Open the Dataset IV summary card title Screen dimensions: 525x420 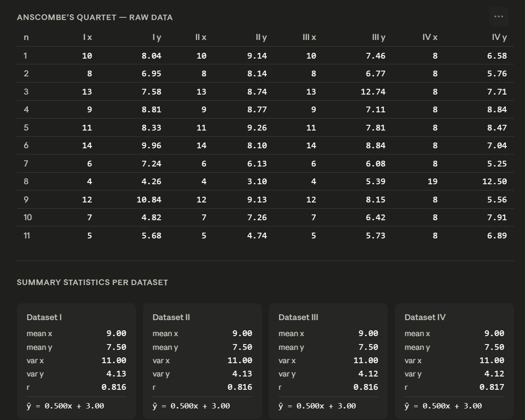[x=425, y=317]
